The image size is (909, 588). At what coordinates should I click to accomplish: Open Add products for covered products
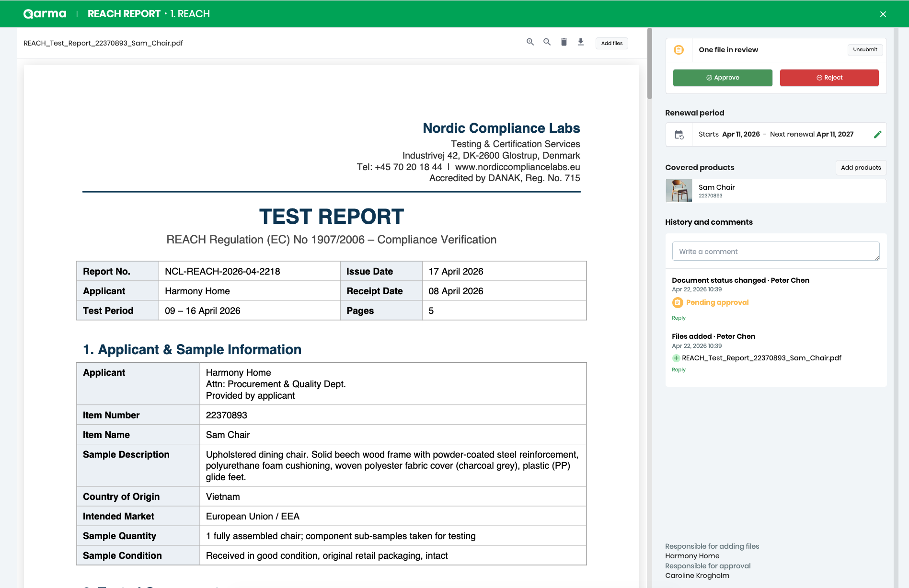coord(861,168)
